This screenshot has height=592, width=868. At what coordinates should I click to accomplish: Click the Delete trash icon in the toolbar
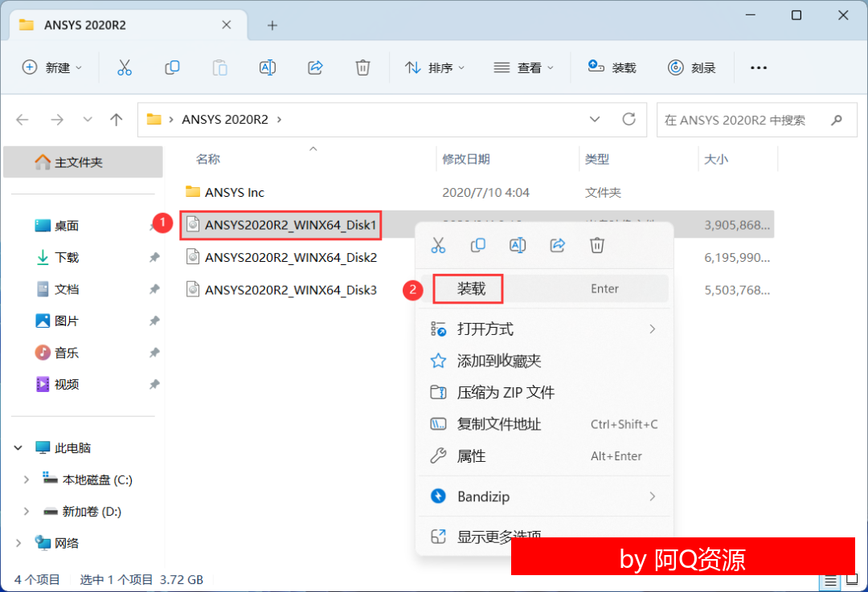362,67
